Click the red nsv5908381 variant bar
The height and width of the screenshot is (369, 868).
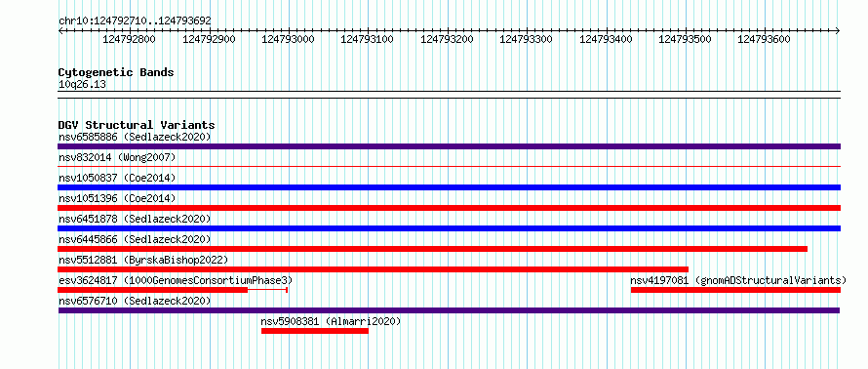click(315, 331)
